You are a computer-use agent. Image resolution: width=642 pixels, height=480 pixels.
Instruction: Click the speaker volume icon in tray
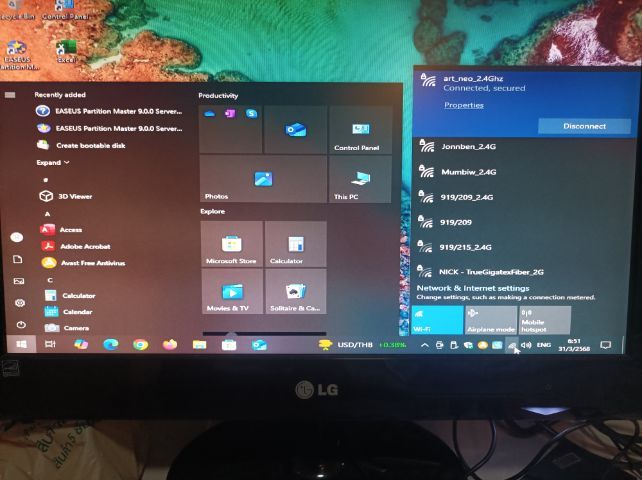pos(526,345)
